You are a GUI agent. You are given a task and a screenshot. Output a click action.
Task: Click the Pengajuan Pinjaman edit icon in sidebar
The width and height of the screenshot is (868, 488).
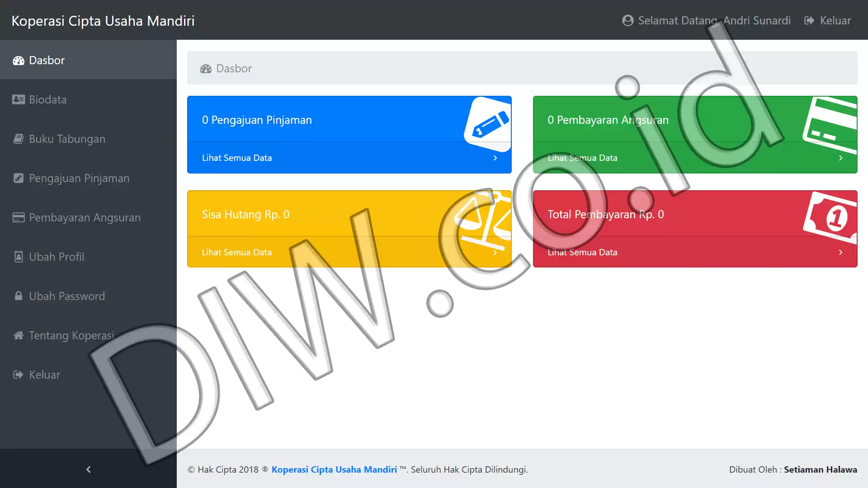coord(19,178)
